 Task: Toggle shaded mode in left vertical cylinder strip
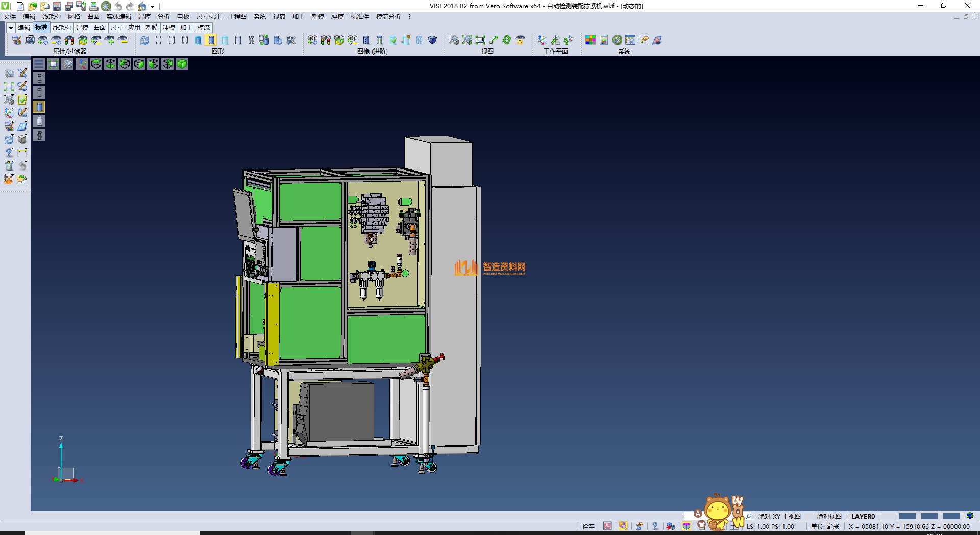pos(39,107)
